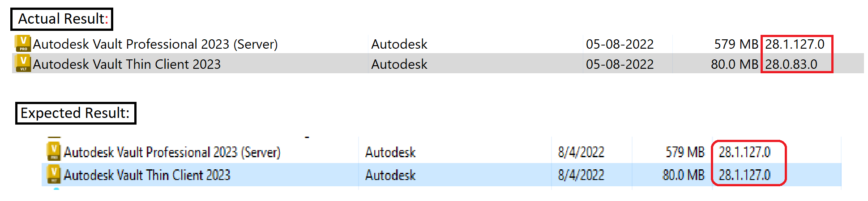Select the Expected Result heading label
Viewport: 868px width, 201px height.
coord(75,113)
